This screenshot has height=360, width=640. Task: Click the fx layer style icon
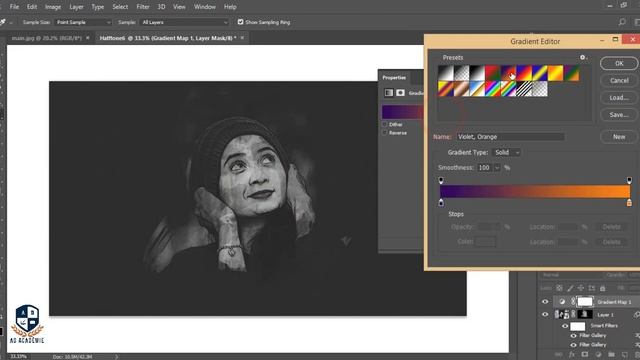click(571, 355)
